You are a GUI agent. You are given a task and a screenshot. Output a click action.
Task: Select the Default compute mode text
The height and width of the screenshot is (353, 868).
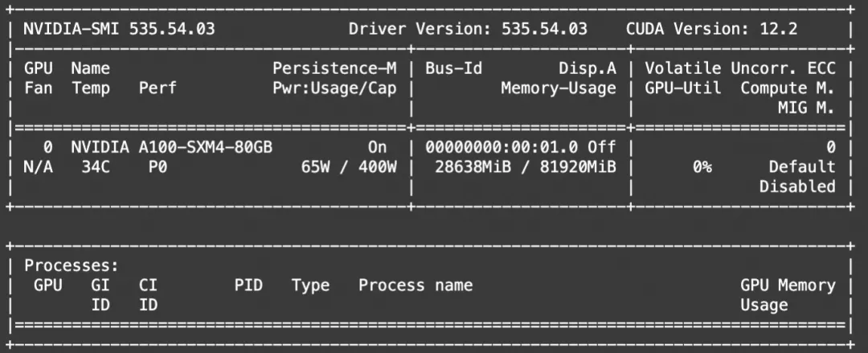point(801,166)
